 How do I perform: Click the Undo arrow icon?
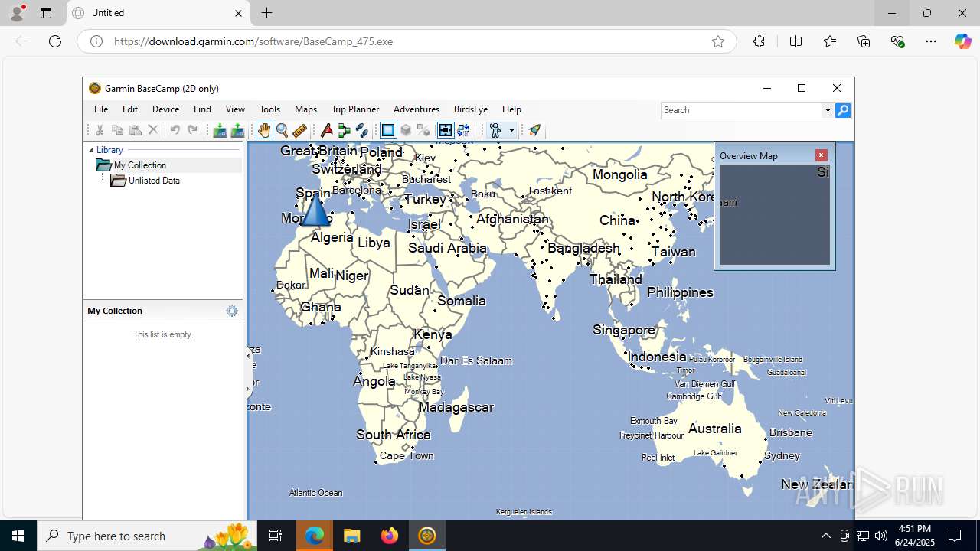175,130
